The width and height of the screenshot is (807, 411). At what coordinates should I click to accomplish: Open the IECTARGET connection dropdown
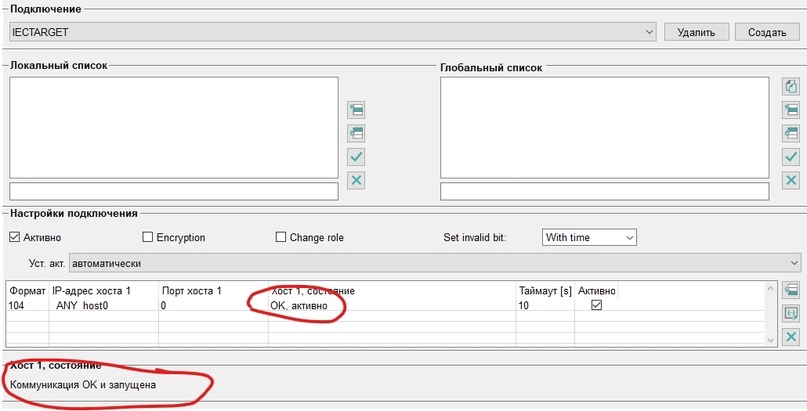click(x=332, y=32)
